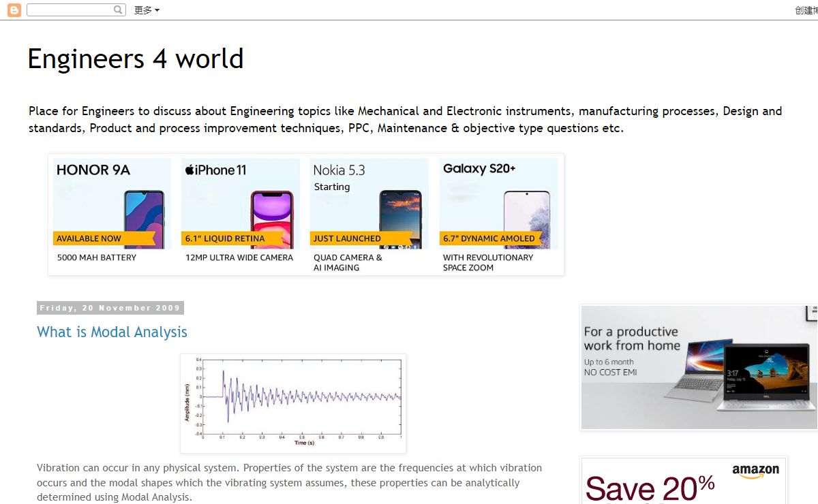Open the 更多 dropdown menu

point(147,10)
